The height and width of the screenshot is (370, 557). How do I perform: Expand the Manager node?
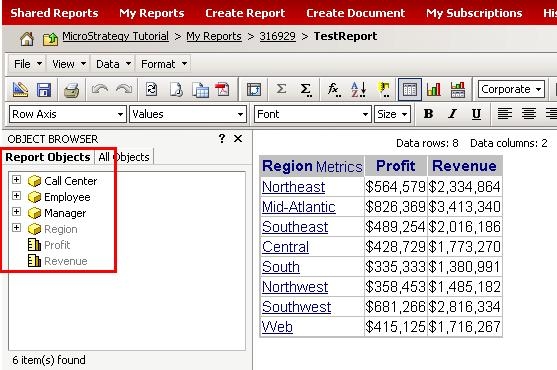[x=16, y=212]
